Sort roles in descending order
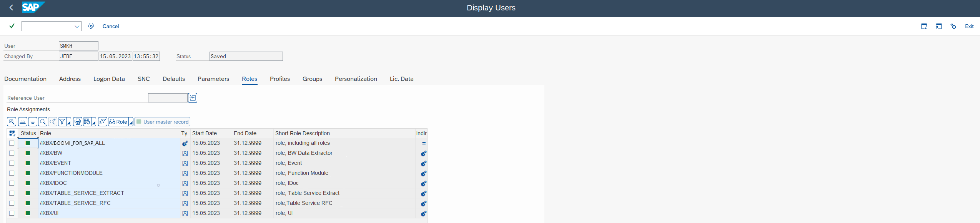 [33, 122]
